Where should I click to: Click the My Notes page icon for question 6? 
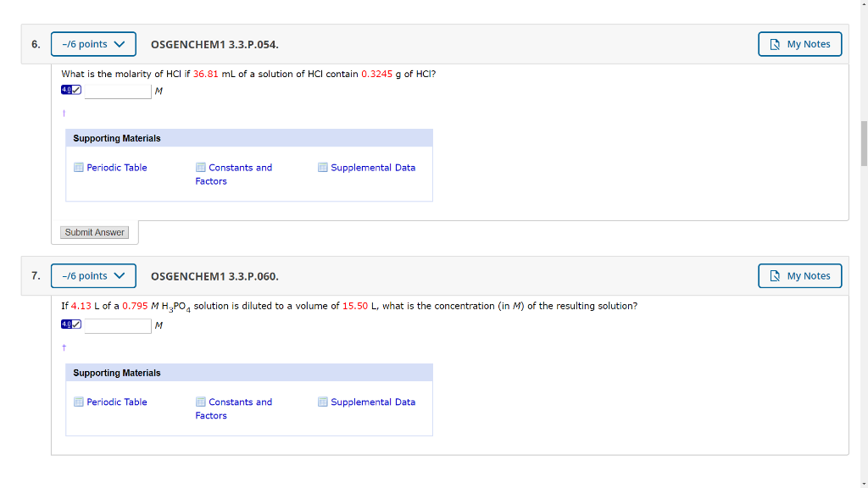[774, 43]
